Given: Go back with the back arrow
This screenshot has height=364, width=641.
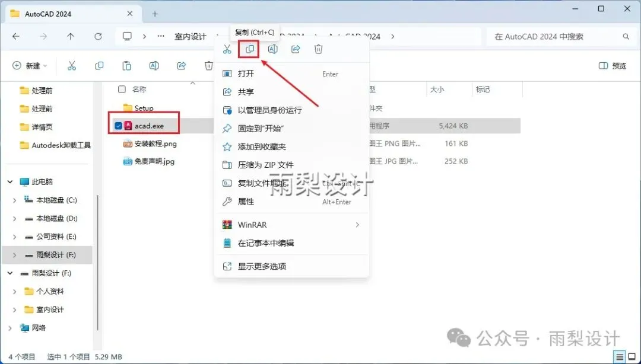Looking at the screenshot, I should 16,36.
